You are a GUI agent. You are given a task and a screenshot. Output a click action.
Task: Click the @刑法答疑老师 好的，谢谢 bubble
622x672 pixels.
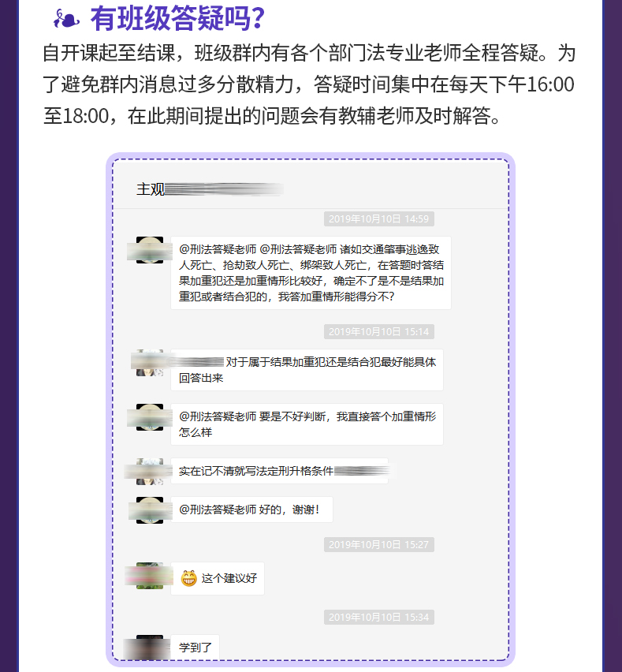click(x=251, y=510)
